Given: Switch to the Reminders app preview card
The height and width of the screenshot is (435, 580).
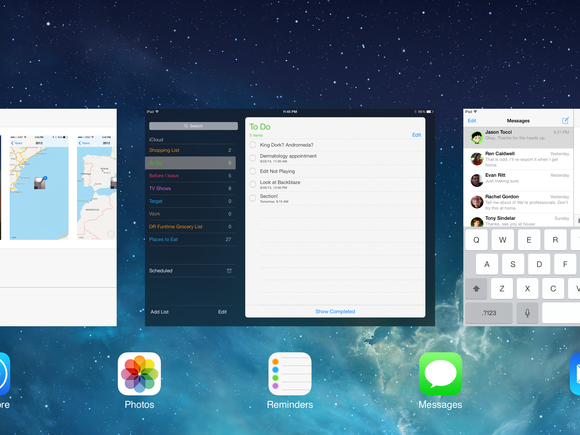Looking at the screenshot, I should point(290,217).
